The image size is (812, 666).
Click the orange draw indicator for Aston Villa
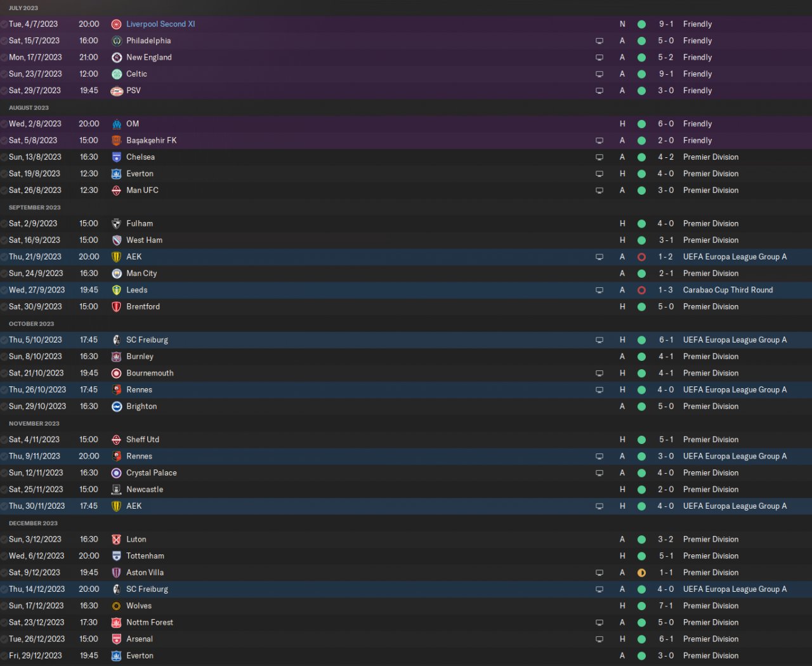click(x=641, y=573)
